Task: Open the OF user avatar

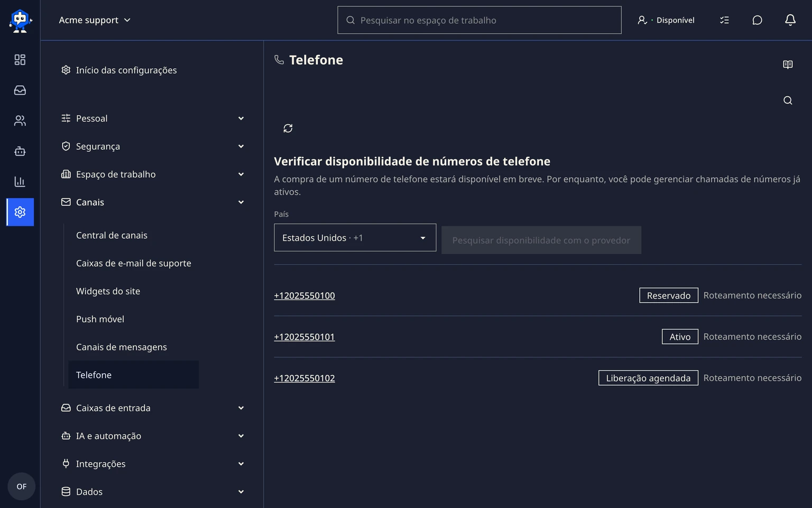Action: 21,486
